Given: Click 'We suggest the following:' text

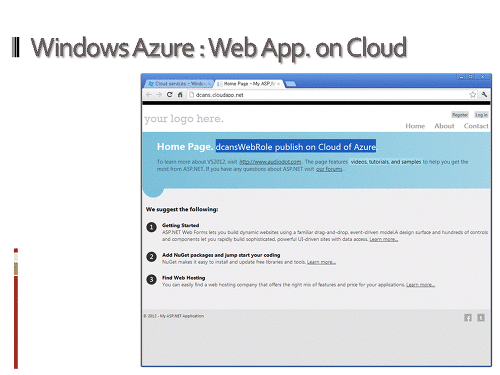Looking at the screenshot, I should coord(182,209).
